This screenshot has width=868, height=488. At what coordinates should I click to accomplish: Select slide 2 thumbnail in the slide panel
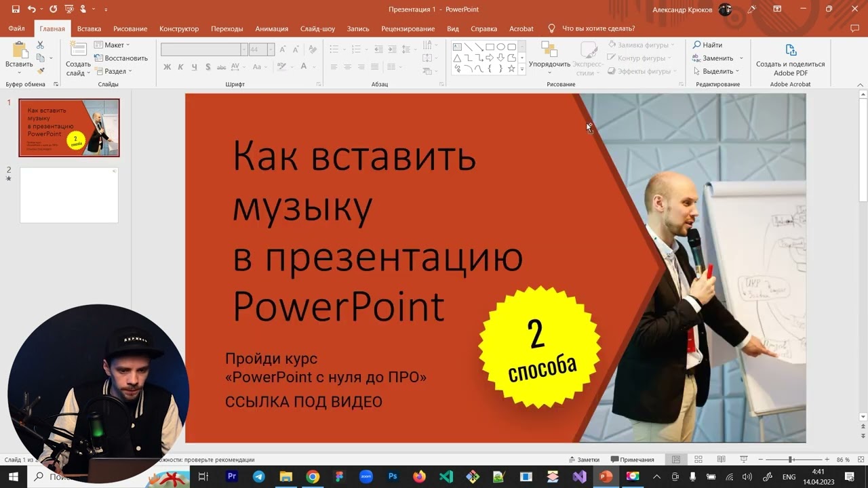coord(69,195)
